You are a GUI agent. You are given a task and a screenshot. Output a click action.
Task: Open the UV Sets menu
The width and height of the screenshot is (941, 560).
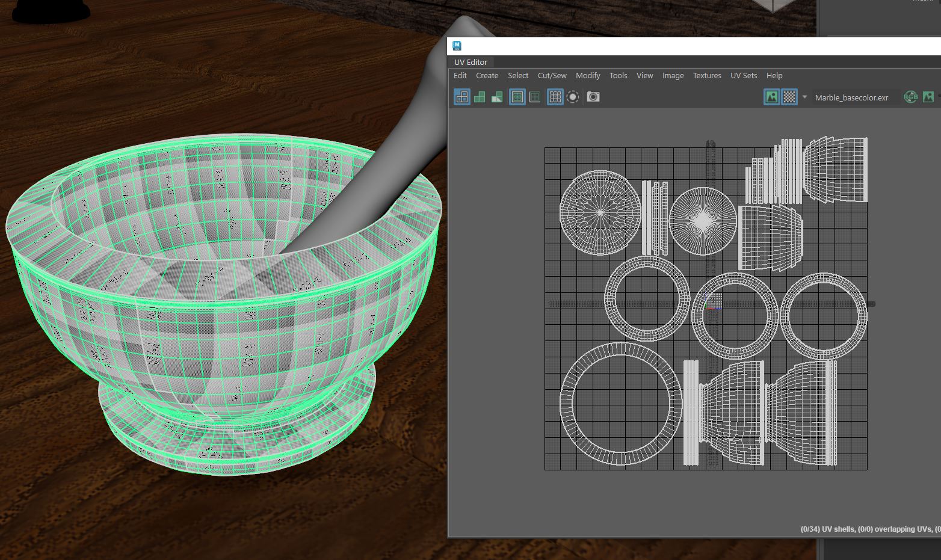(744, 76)
